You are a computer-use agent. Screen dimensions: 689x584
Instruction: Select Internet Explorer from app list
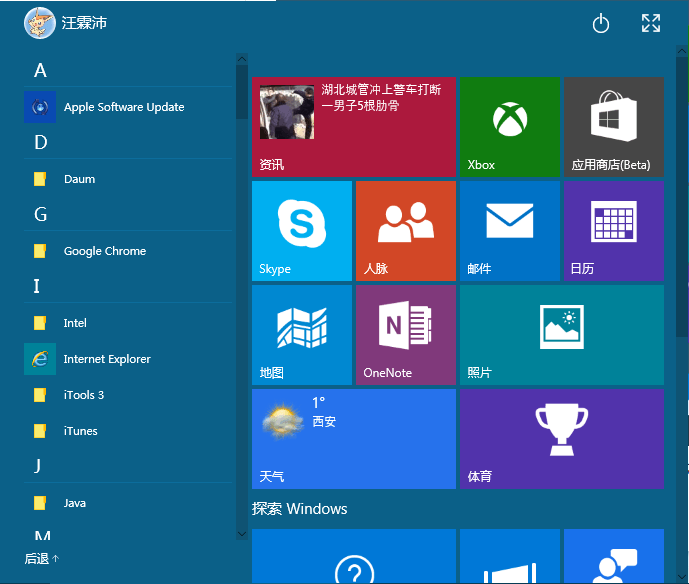tap(106, 359)
